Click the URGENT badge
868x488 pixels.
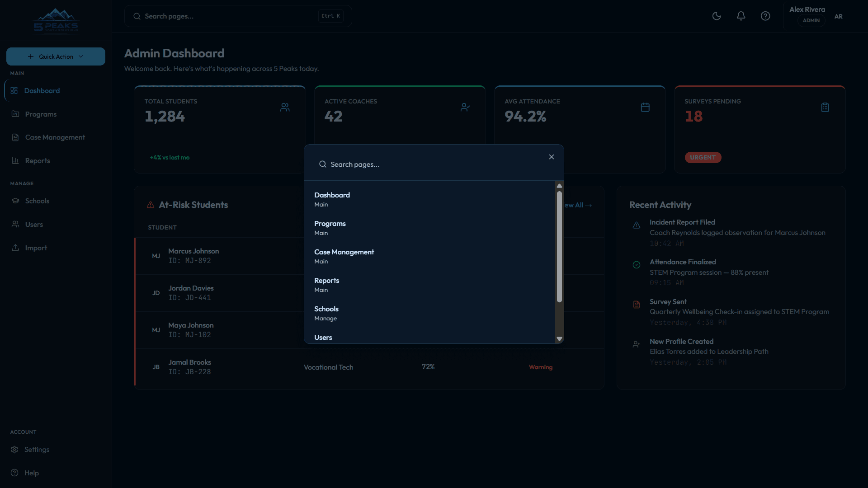point(703,158)
